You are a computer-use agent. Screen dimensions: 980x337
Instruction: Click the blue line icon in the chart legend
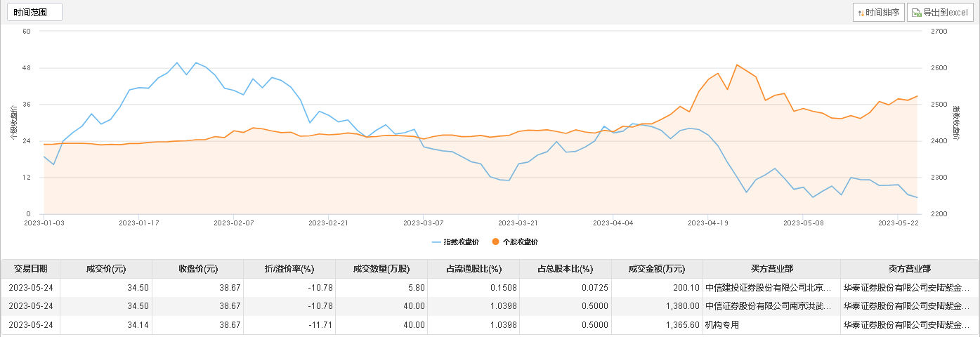(x=437, y=242)
